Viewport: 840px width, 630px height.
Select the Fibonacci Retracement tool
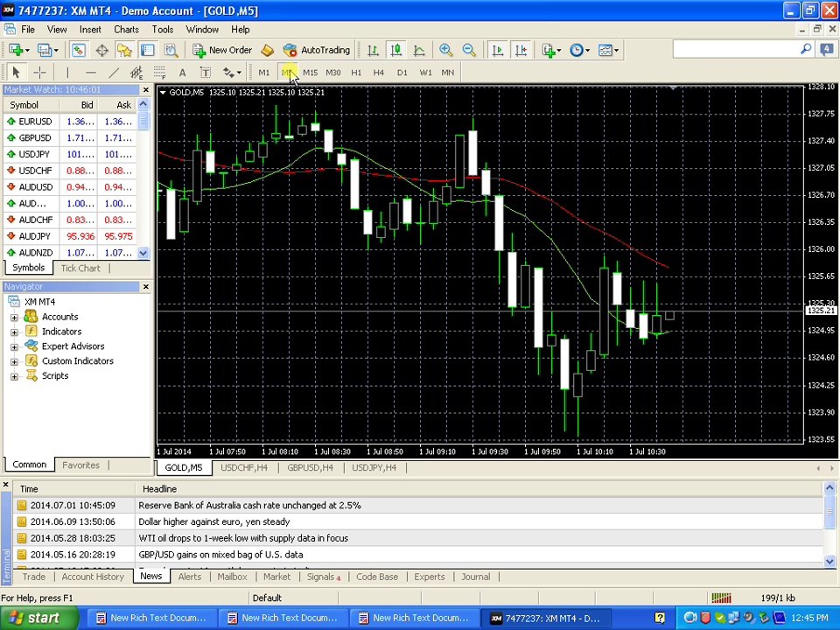coord(159,73)
